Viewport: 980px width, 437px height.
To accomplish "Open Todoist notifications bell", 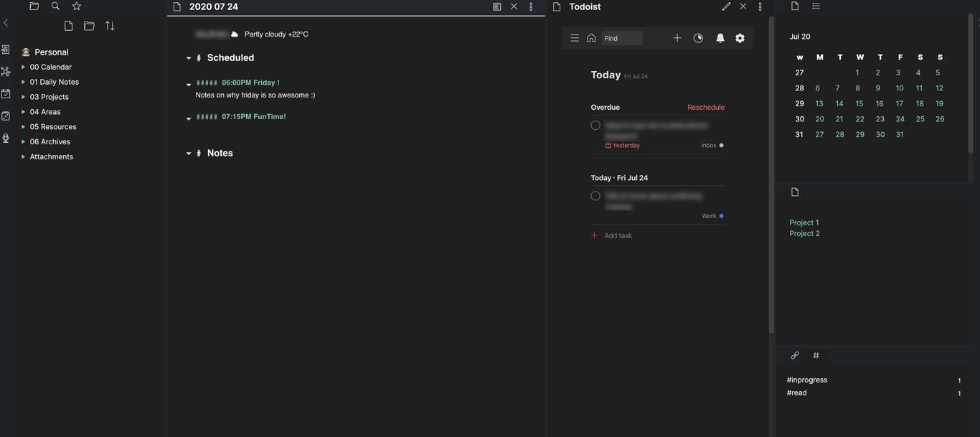I will click(x=720, y=38).
